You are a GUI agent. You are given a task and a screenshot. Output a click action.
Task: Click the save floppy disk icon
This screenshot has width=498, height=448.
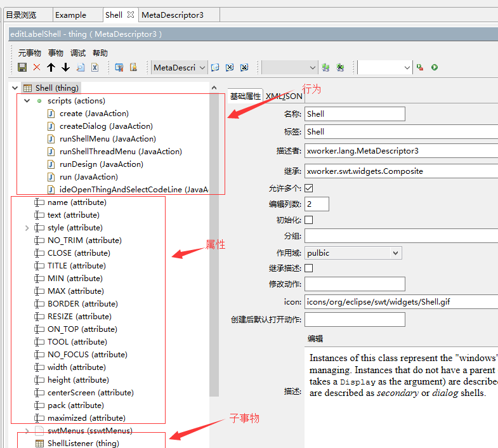tap(22, 67)
